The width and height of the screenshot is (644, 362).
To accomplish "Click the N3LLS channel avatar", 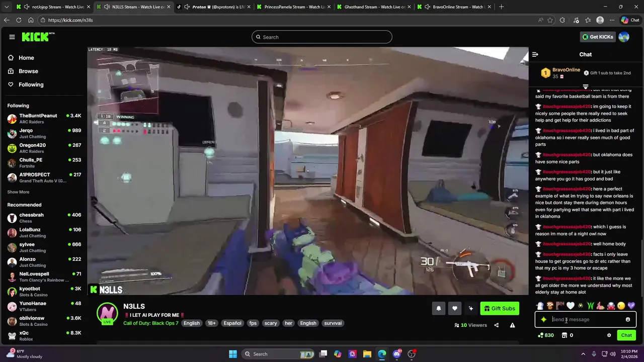I will click(107, 314).
